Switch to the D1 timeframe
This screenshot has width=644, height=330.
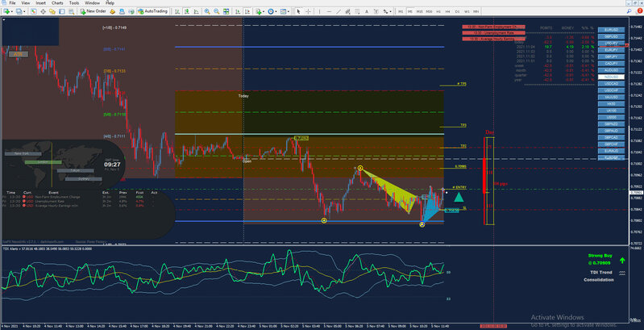coord(457,11)
